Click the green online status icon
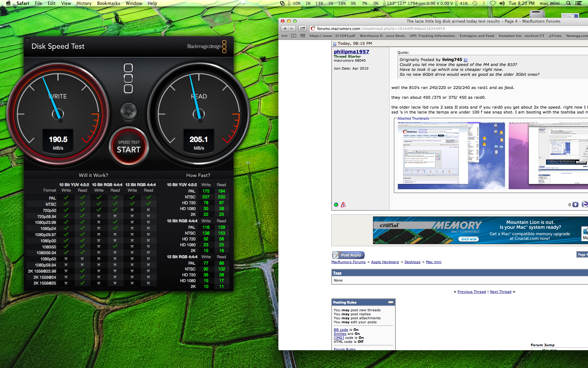 pos(336,205)
